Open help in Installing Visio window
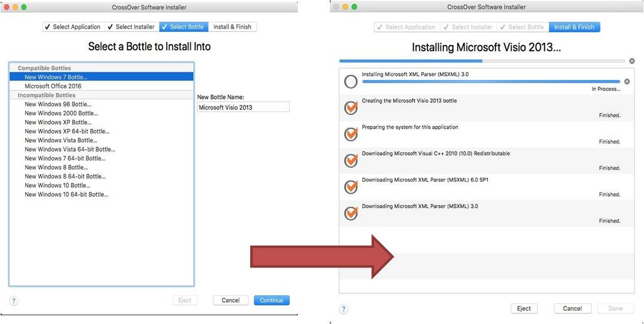This screenshot has width=644, height=324. [344, 309]
